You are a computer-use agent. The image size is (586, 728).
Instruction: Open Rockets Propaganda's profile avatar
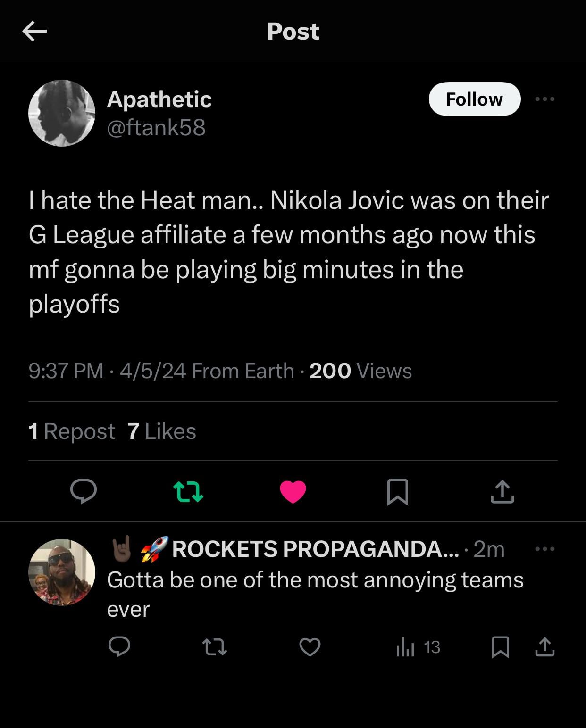[x=62, y=572]
